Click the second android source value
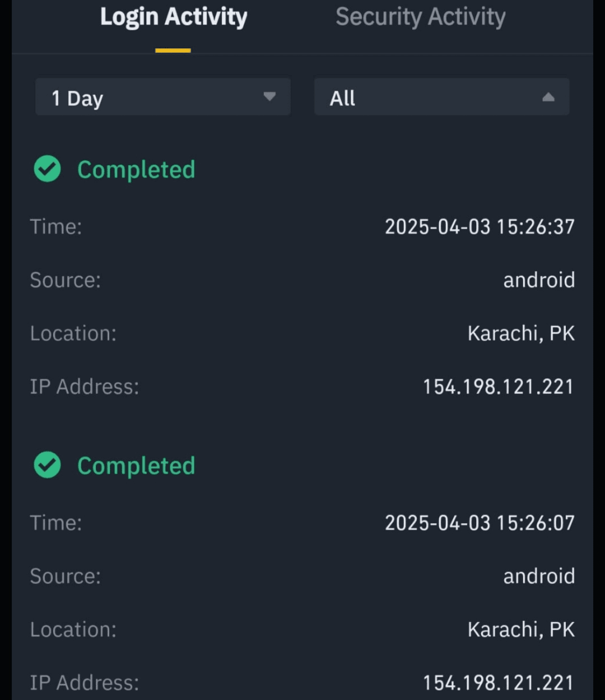 click(539, 576)
